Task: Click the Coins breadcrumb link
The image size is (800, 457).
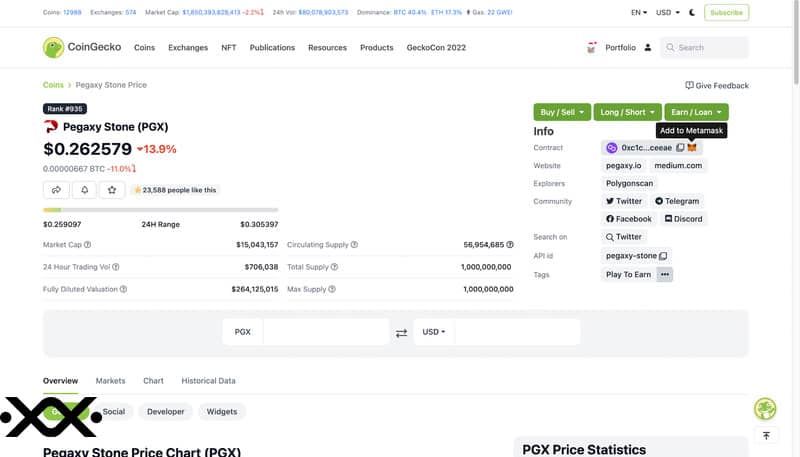Action: [x=53, y=85]
